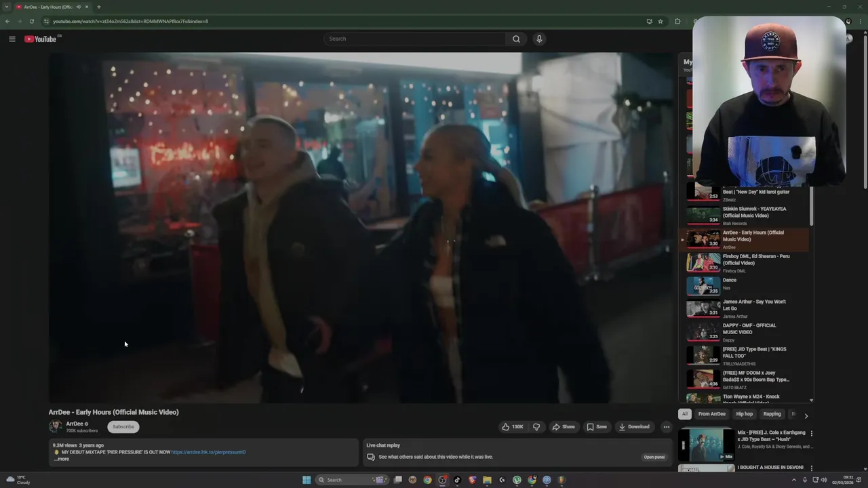Click the address bar URL

[x=130, y=21]
